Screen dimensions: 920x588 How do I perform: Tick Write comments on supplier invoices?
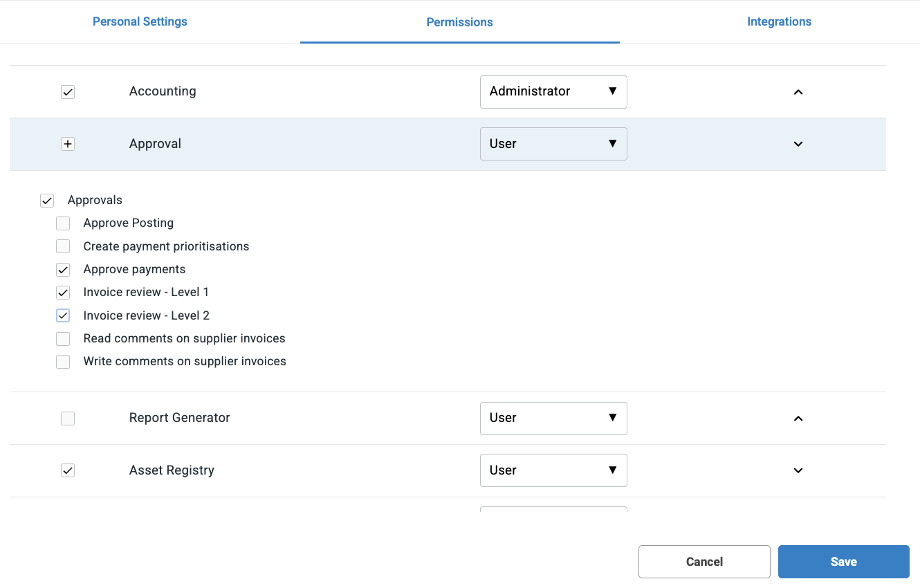tap(63, 362)
